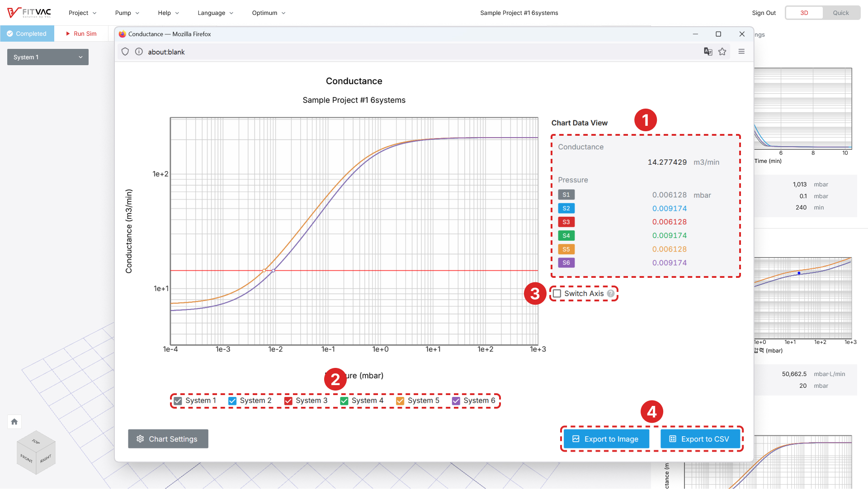Click the Firefox icon in the title bar

(x=122, y=34)
